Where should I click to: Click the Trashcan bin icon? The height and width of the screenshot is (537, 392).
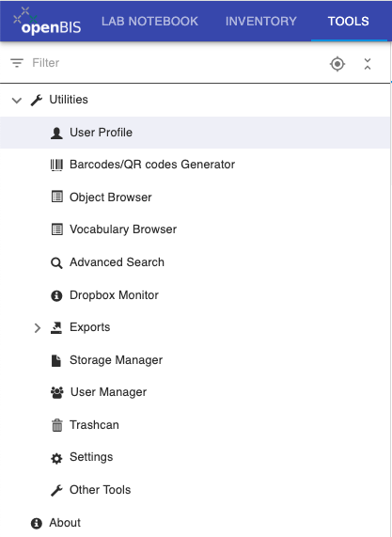click(x=56, y=425)
